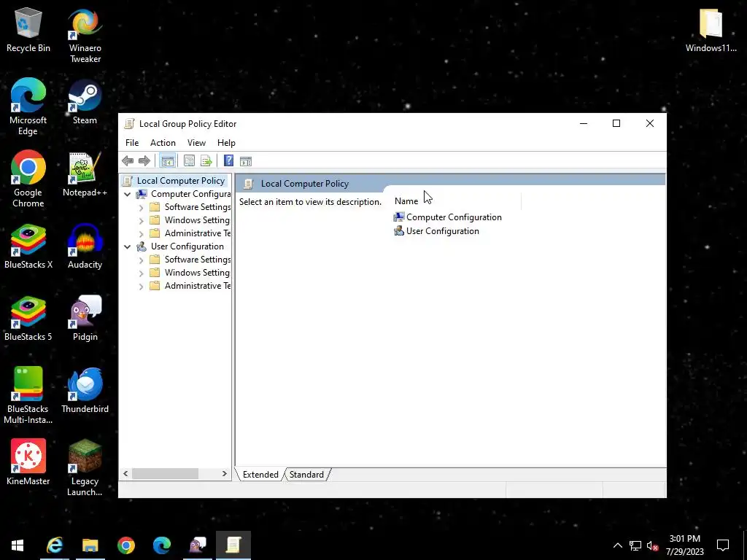747x560 pixels.
Task: Open the Windows Start menu
Action: click(x=18, y=545)
